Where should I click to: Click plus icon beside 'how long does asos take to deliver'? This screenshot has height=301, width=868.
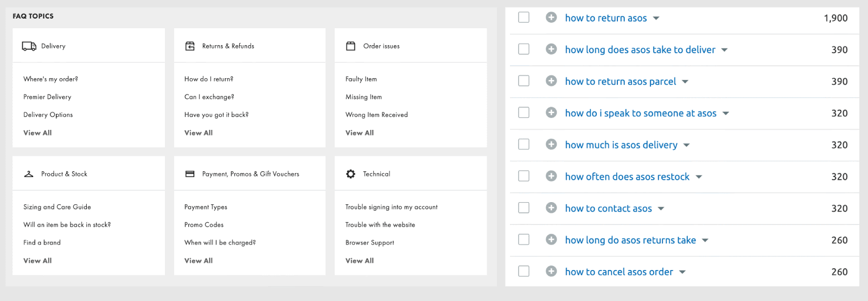click(x=551, y=49)
